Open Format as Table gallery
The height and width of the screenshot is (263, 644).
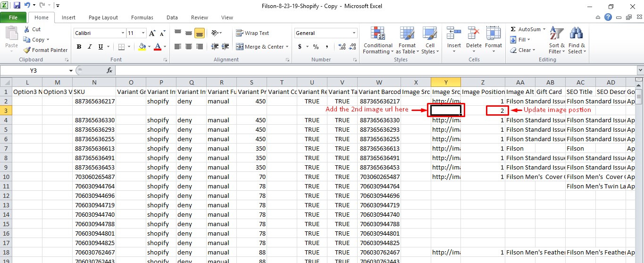click(x=407, y=41)
